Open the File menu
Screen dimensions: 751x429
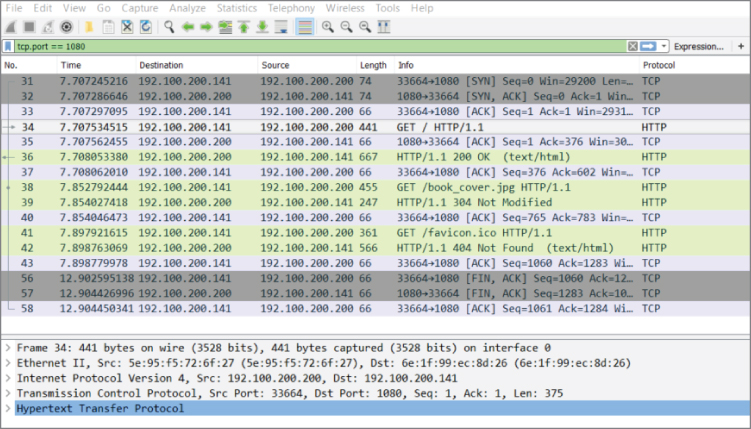pos(14,8)
